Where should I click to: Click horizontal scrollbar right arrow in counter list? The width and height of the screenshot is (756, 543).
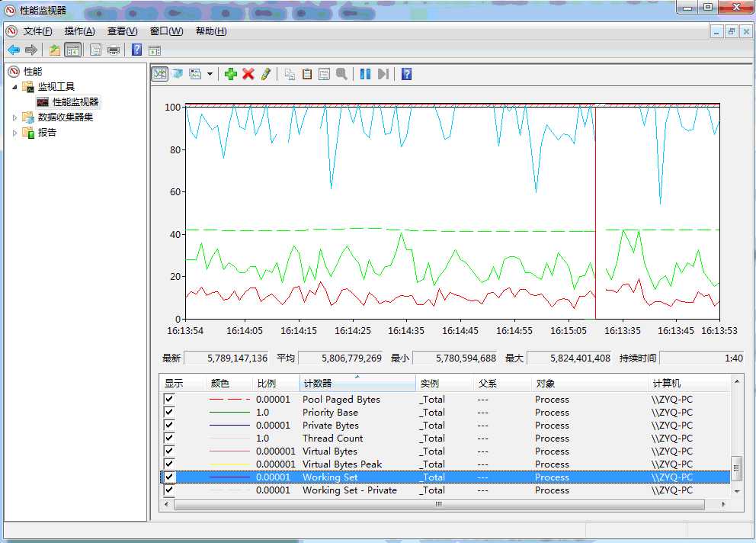click(723, 504)
